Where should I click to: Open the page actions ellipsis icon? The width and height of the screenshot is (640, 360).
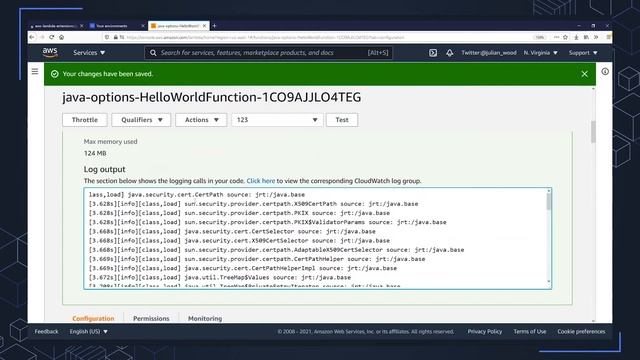tap(556, 37)
